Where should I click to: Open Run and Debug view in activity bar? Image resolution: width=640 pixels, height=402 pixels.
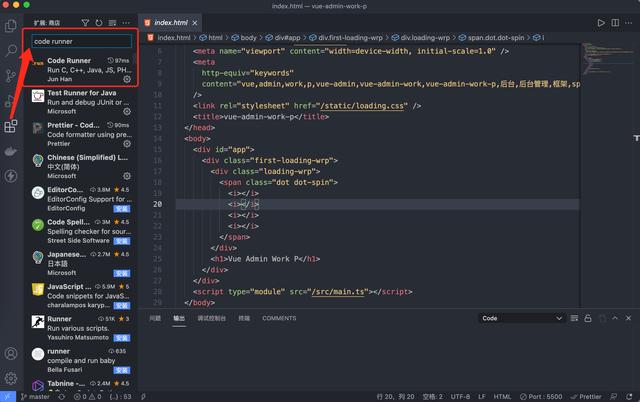9,101
